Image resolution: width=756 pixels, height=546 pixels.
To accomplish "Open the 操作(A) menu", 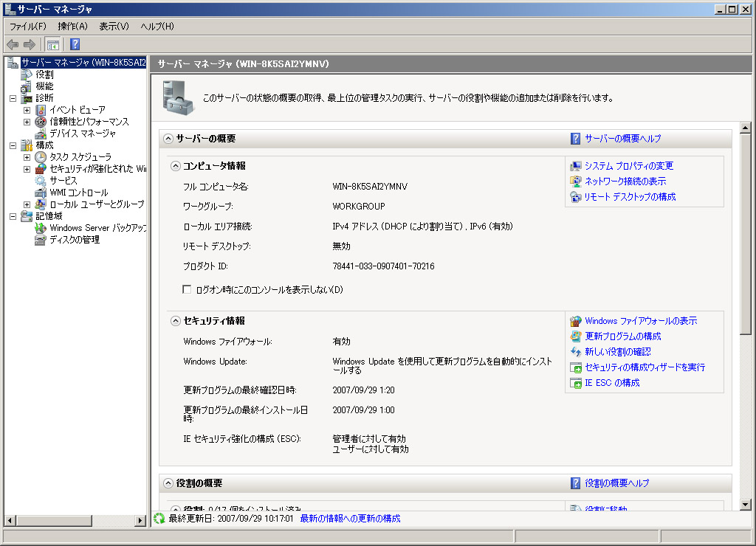I will 73,27.
